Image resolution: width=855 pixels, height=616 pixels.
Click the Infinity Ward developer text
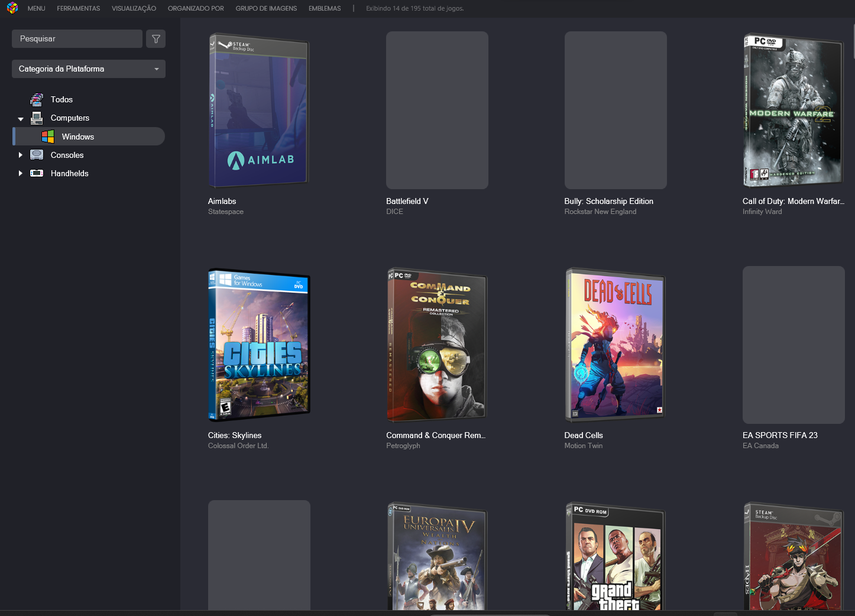tap(762, 212)
